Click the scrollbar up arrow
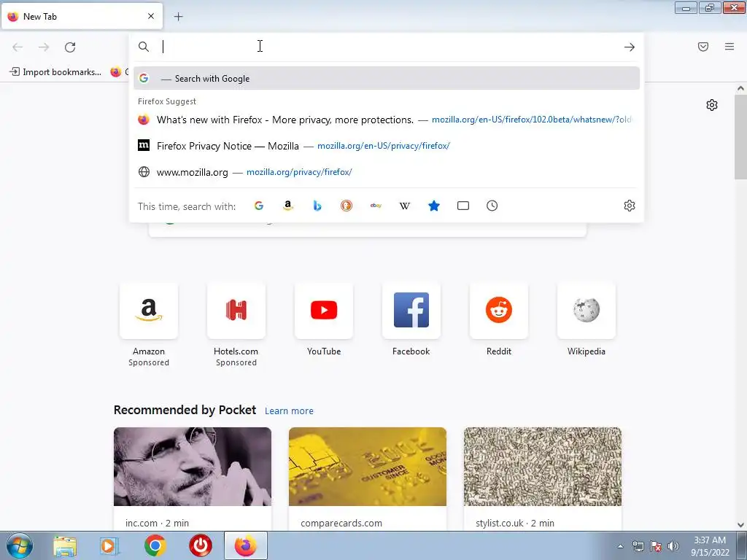Viewport: 747px width, 560px height. (740, 88)
